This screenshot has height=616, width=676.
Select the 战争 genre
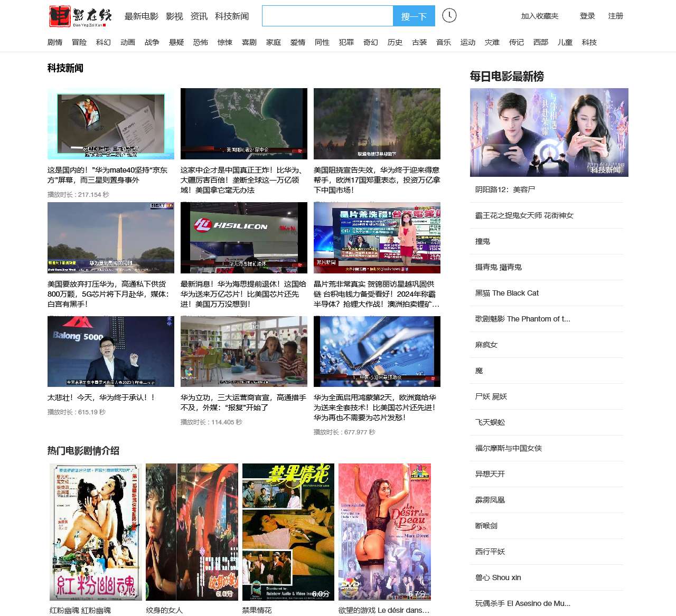(x=152, y=42)
